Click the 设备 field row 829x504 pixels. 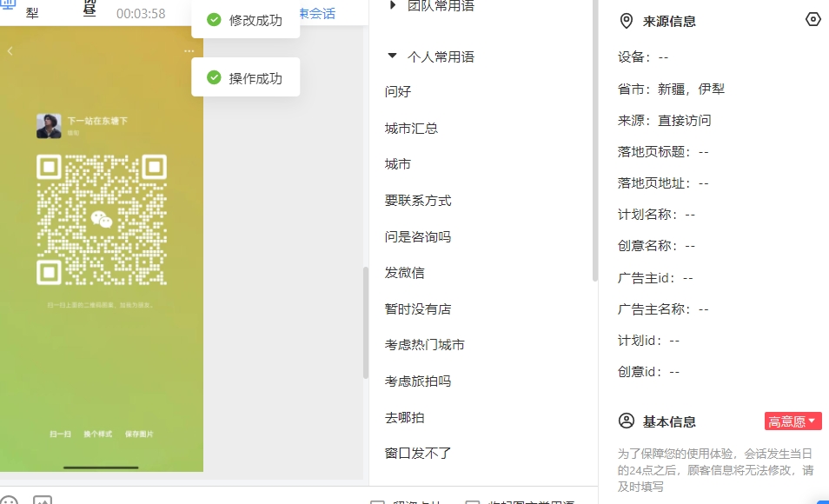point(643,57)
